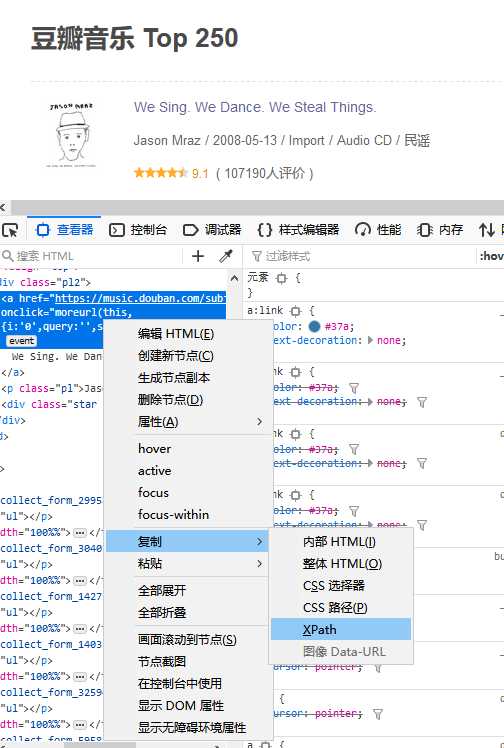Copy 整体 HTML(O) from submenu
The width and height of the screenshot is (504, 748).
click(342, 564)
